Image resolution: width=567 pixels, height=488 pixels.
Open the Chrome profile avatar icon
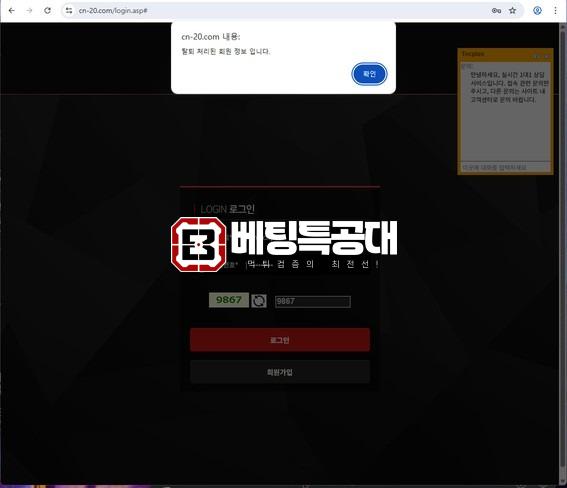pos(537,10)
